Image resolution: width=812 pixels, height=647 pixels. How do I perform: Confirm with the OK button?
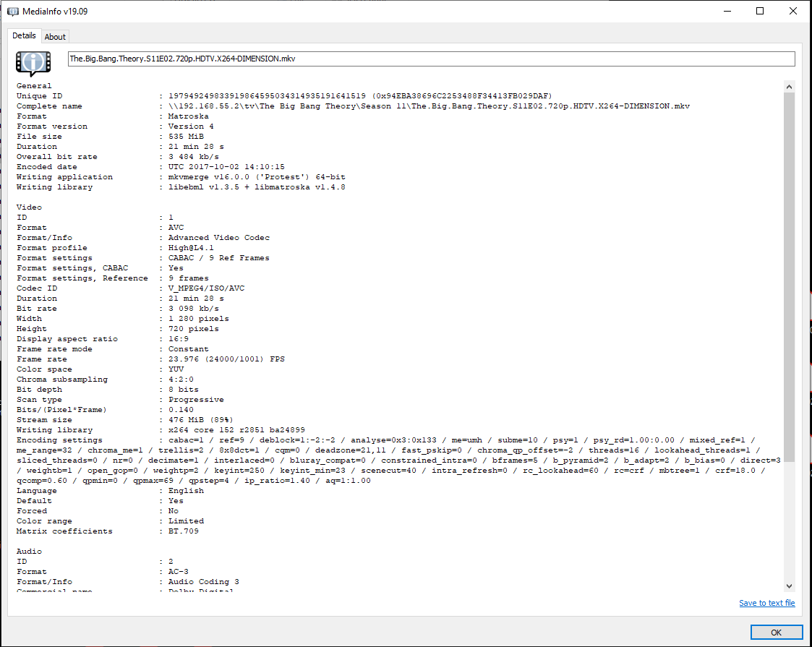tap(776, 633)
